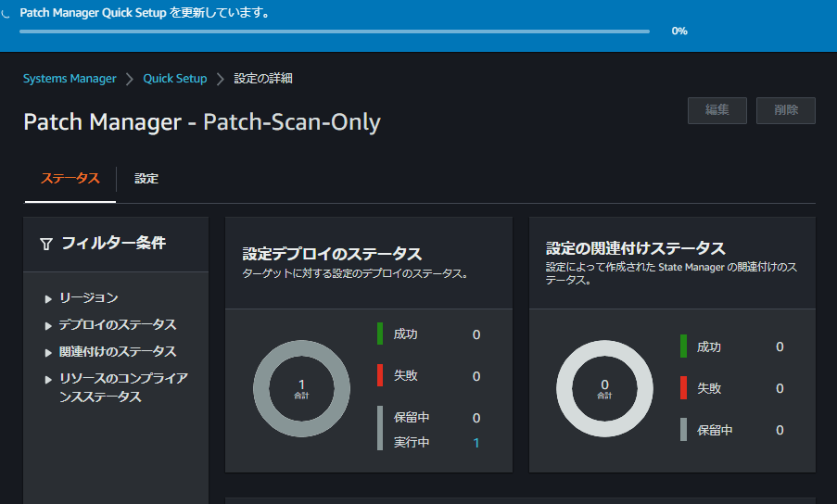Screen dimensions: 837x504
Task: Switch to the ステータス tab
Action: (x=70, y=178)
